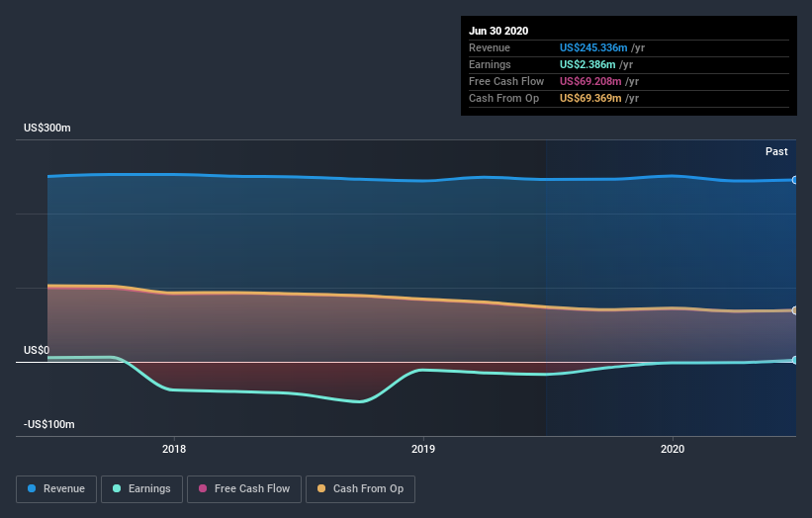This screenshot has height=518, width=812.
Task: Click the teal Earnings endpoint marker
Action: [794, 360]
